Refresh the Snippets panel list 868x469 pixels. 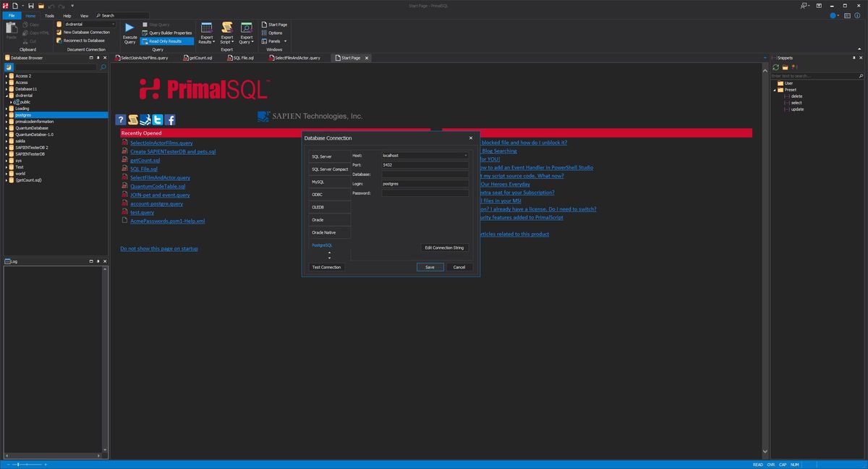pos(775,67)
